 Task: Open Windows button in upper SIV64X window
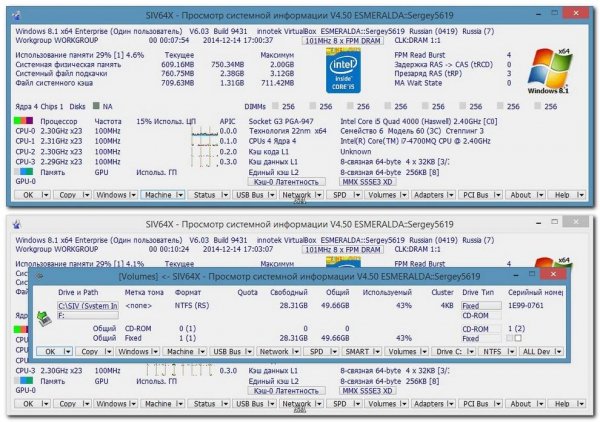tap(111, 195)
